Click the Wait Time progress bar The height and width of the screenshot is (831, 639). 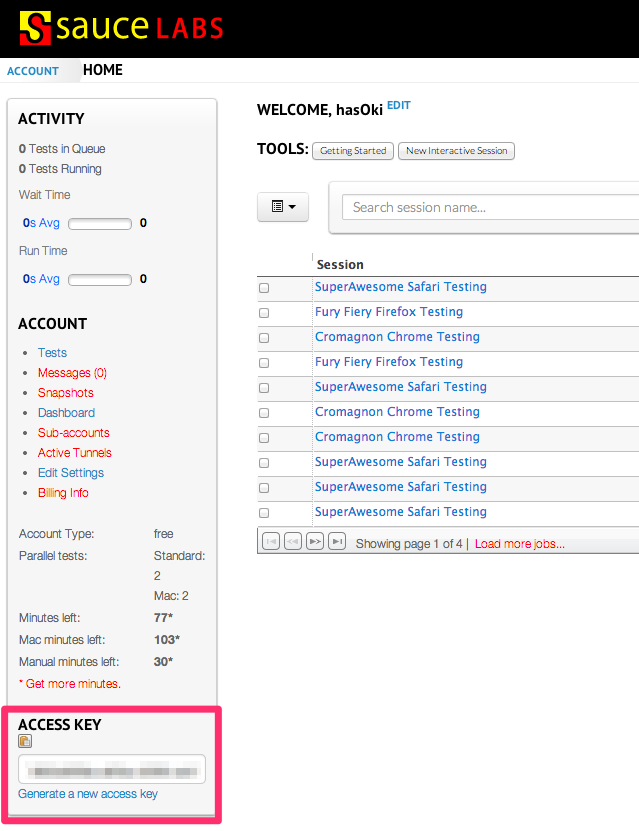[x=100, y=224]
